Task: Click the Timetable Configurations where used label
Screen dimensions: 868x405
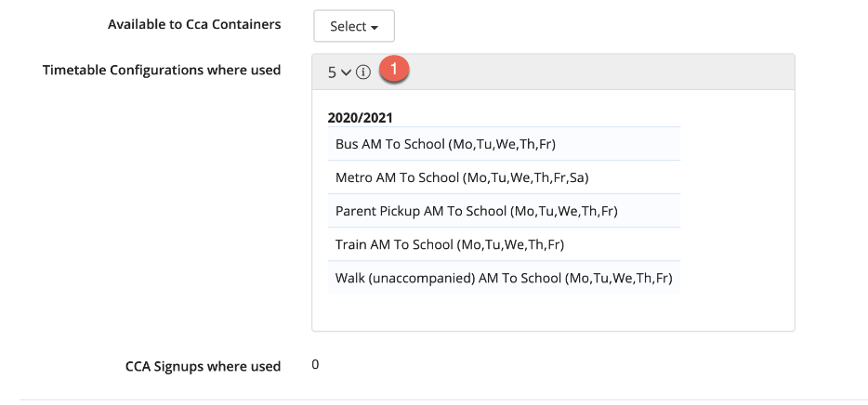Action: 162,70
